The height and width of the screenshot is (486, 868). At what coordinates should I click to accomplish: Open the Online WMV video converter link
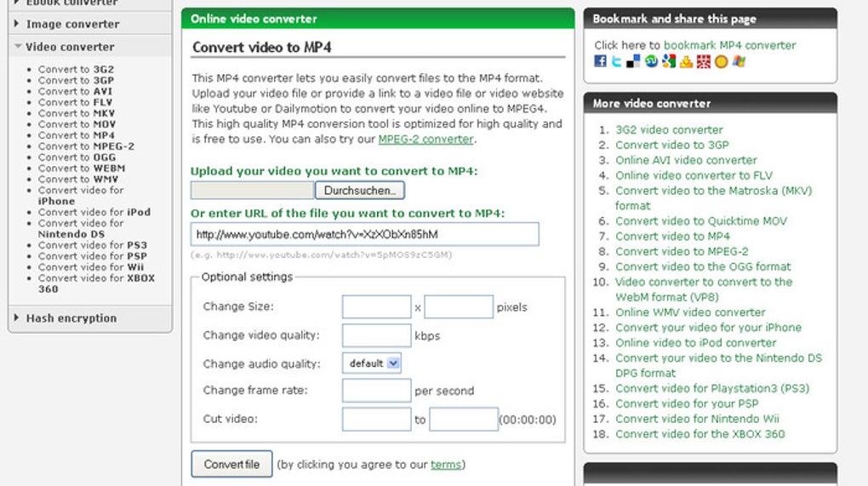tap(690, 312)
